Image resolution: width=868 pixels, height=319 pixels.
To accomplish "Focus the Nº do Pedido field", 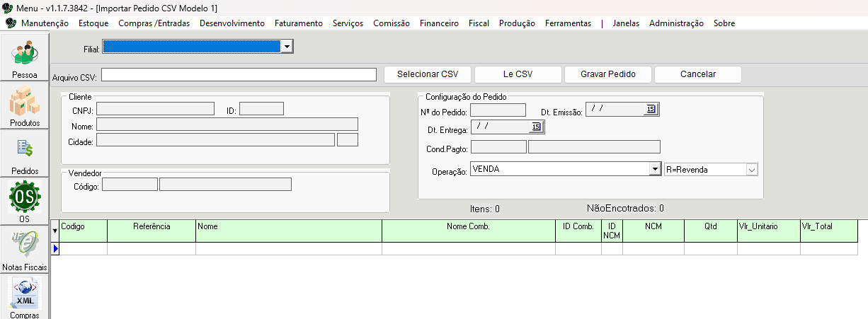I will coord(498,110).
